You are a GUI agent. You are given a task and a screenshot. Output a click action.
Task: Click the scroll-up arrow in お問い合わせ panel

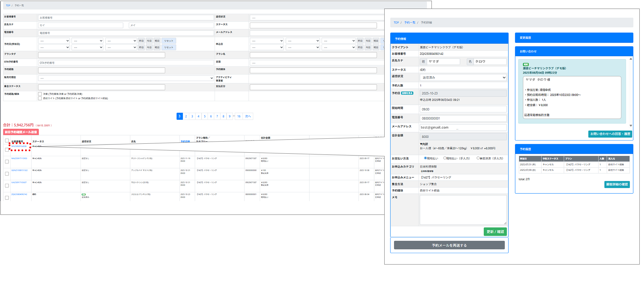631,59
